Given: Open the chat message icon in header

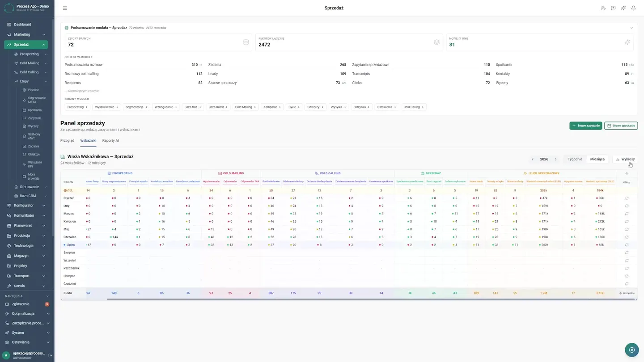Looking at the screenshot, I should tap(613, 8).
